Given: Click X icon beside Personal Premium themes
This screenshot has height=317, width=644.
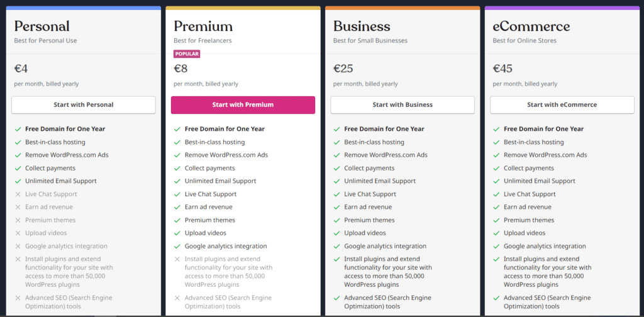Looking at the screenshot, I should click(x=18, y=220).
